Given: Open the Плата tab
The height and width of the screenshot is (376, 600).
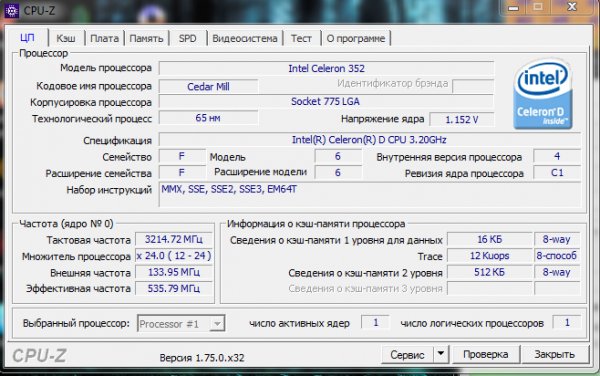Looking at the screenshot, I should tap(104, 38).
